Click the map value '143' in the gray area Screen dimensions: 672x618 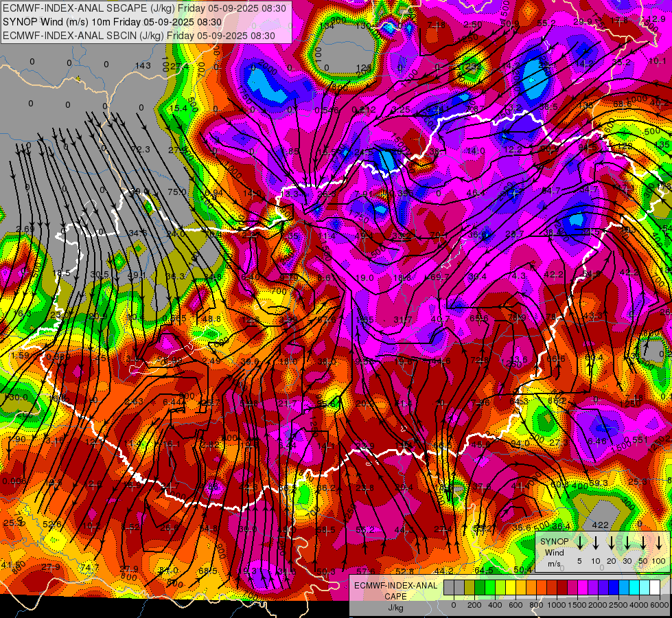tap(143, 66)
